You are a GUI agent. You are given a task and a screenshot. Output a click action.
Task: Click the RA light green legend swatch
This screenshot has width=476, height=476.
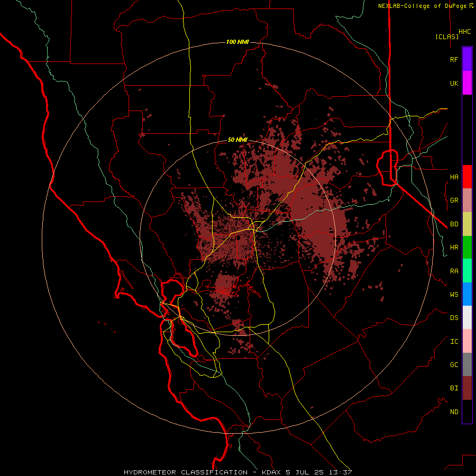click(467, 271)
